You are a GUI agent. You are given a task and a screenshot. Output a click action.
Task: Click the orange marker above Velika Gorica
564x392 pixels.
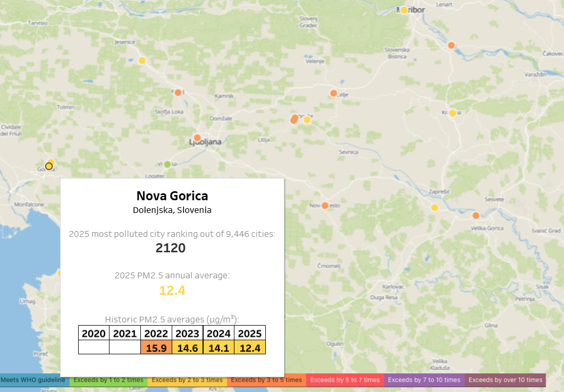point(476,215)
